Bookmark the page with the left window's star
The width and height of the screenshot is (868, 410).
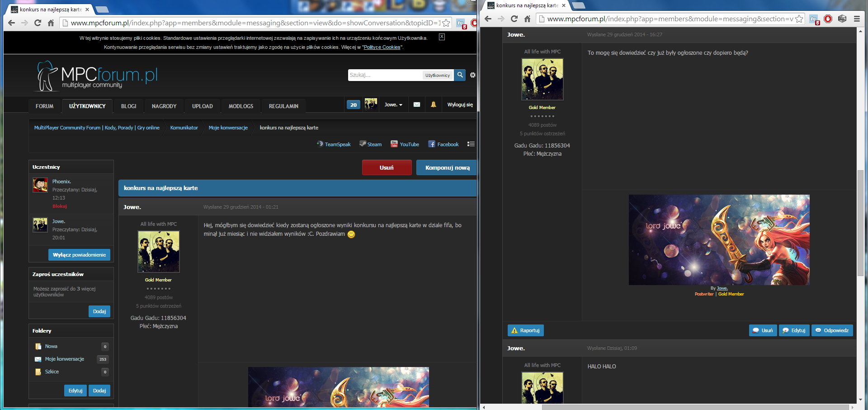(446, 23)
